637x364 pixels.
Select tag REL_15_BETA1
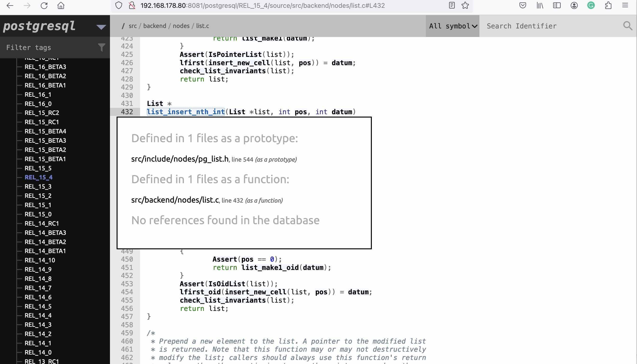tap(45, 159)
